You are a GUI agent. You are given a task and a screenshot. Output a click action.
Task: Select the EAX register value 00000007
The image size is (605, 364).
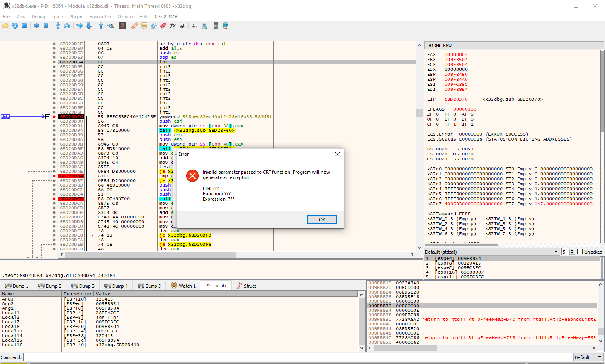(456, 54)
